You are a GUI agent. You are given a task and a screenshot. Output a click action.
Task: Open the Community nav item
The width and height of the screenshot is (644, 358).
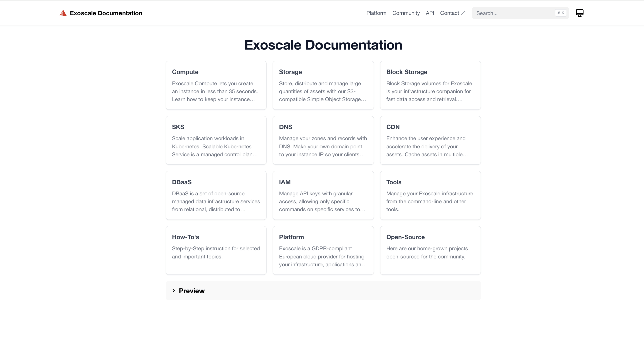[406, 13]
